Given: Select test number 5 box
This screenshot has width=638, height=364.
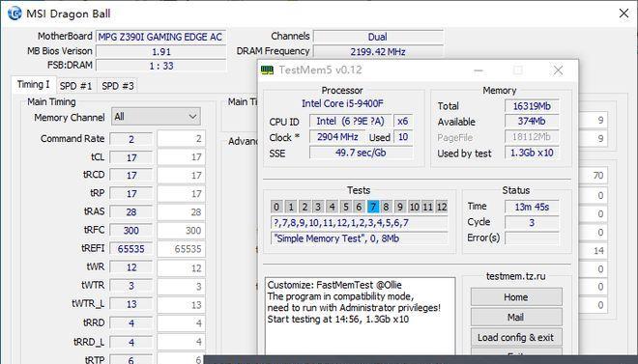Looking at the screenshot, I should (345, 207).
